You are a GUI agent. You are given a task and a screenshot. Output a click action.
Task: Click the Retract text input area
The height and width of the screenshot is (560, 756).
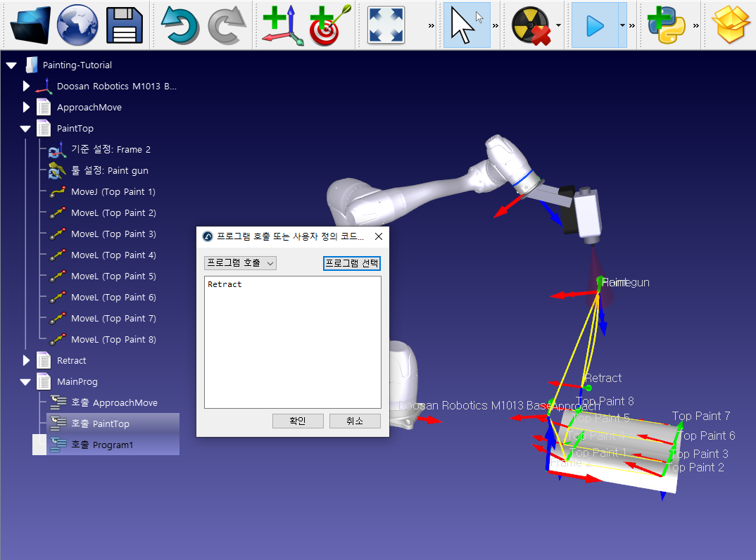[292, 341]
